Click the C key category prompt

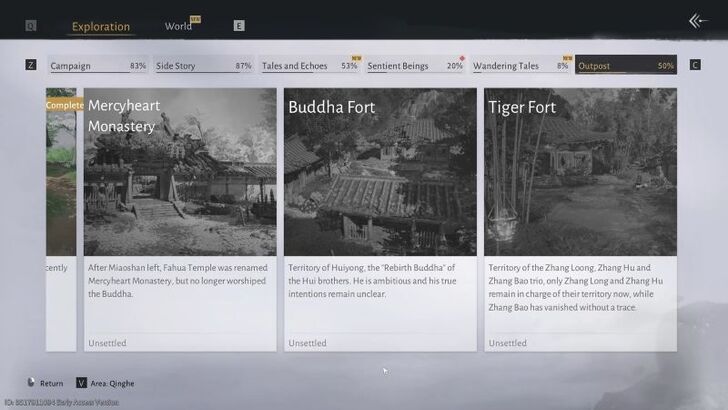point(695,65)
